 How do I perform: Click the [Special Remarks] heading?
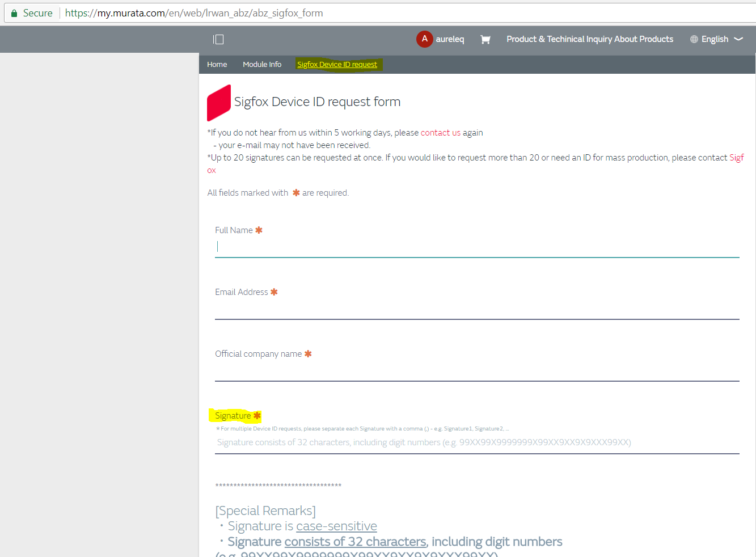pyautogui.click(x=265, y=511)
